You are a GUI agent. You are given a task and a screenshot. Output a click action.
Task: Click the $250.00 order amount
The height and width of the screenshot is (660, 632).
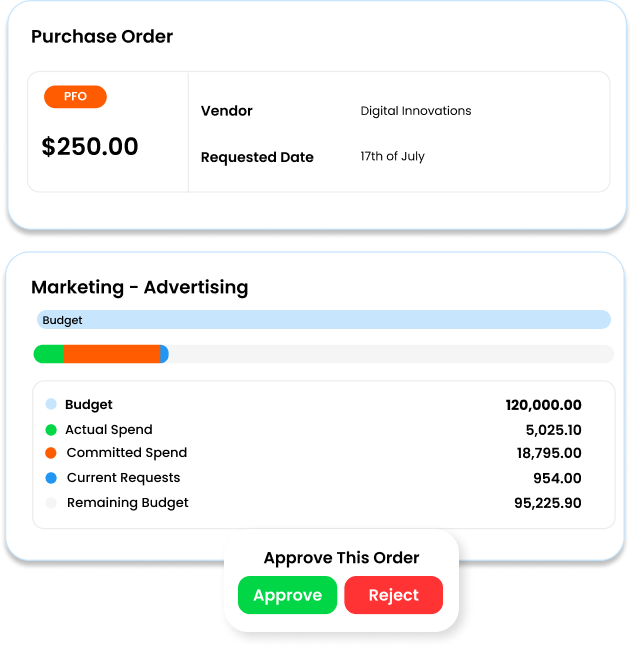(90, 147)
